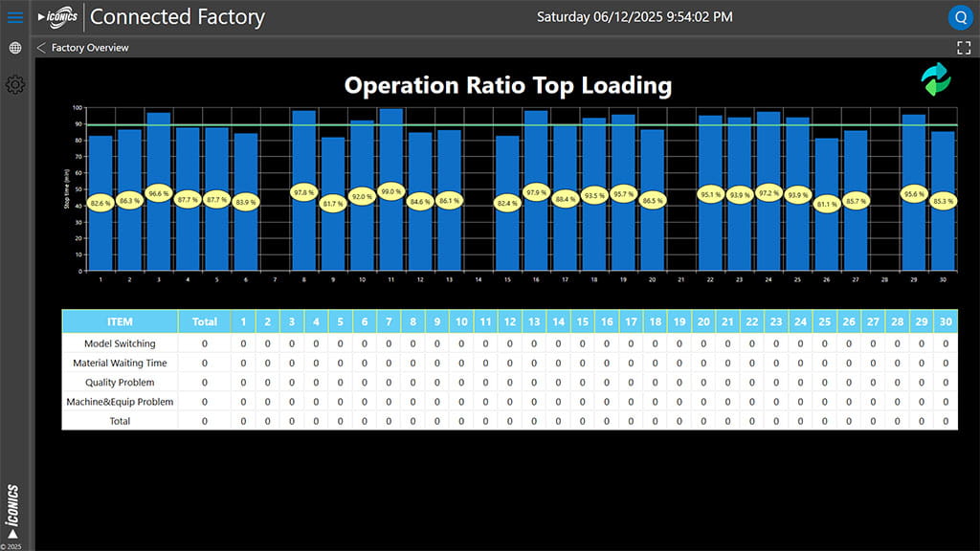This screenshot has height=551, width=980.
Task: Click the ITEM column header
Action: [x=120, y=321]
